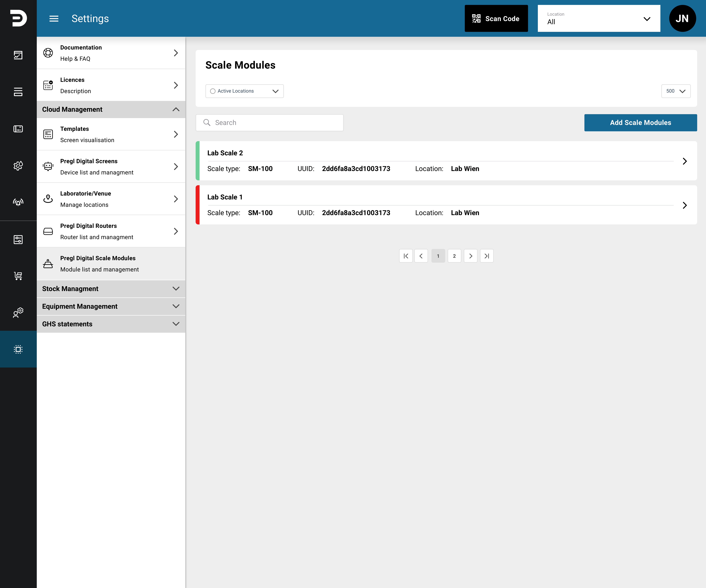Click the Documentation lifebuoy icon
The height and width of the screenshot is (588, 706).
(x=48, y=53)
